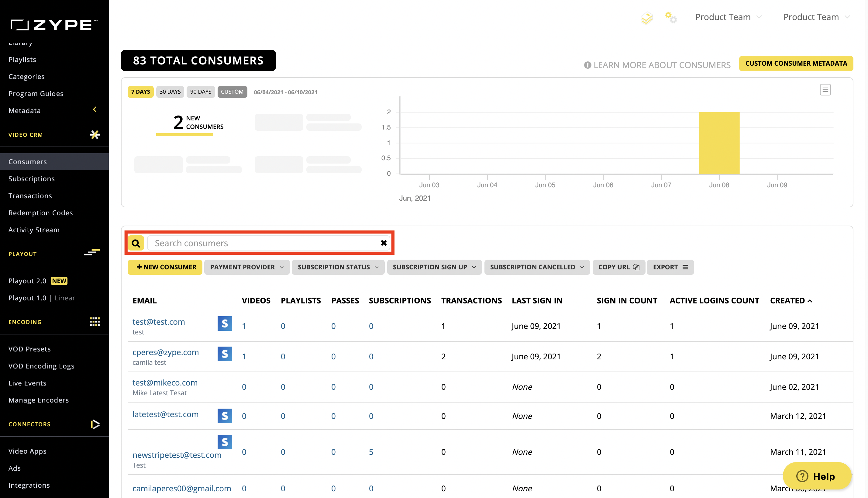Open Redemption Codes in sidebar
This screenshot has height=498, width=868.
[41, 213]
